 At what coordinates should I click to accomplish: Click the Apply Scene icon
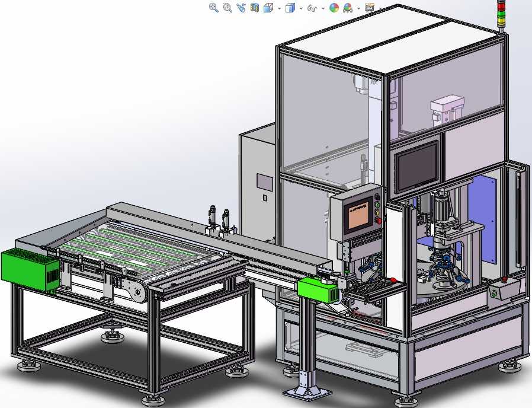tap(348, 8)
